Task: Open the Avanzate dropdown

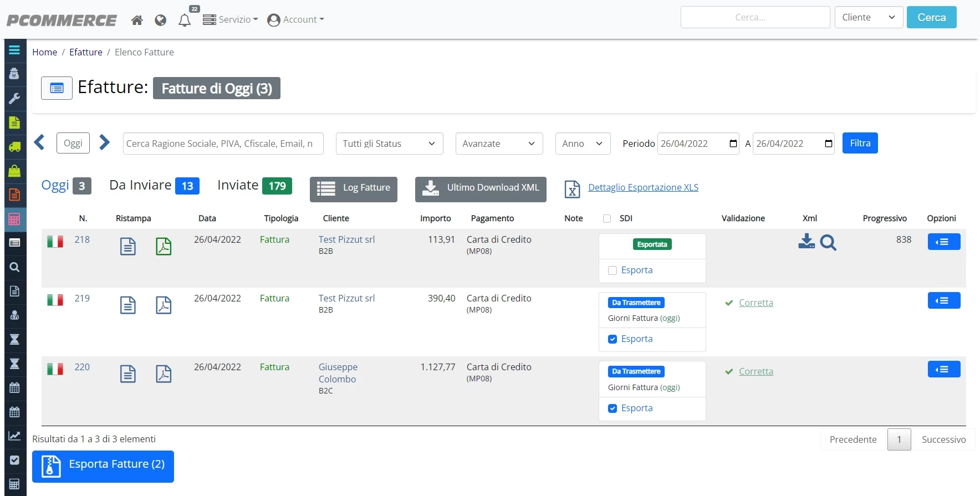Action: click(499, 144)
